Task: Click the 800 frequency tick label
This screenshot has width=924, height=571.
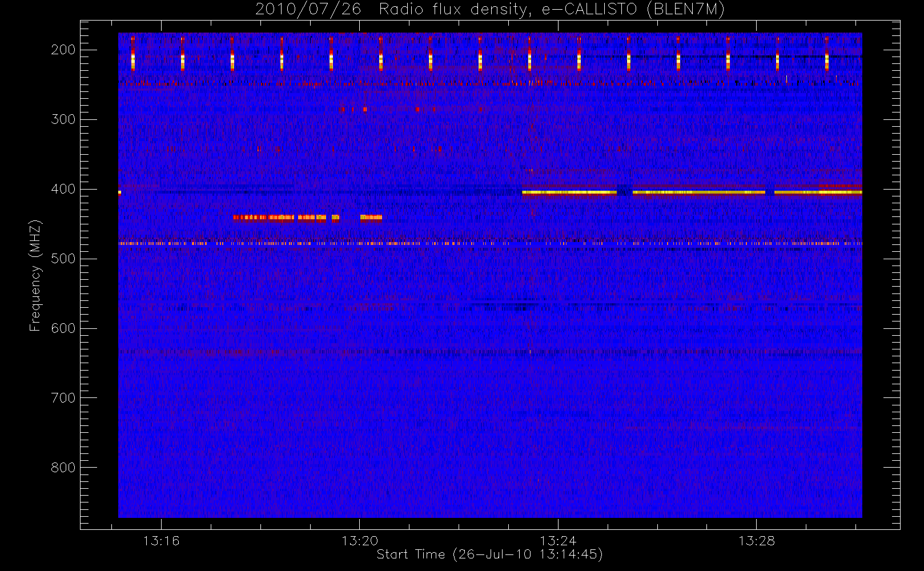Action: 63,468
